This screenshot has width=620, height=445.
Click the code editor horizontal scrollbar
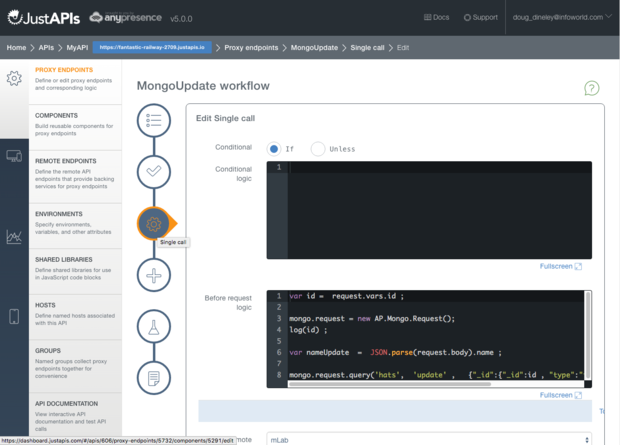[x=389, y=384]
